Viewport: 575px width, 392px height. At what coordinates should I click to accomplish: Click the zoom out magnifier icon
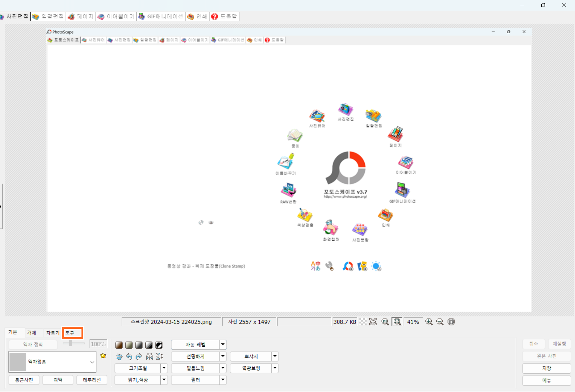coord(440,322)
